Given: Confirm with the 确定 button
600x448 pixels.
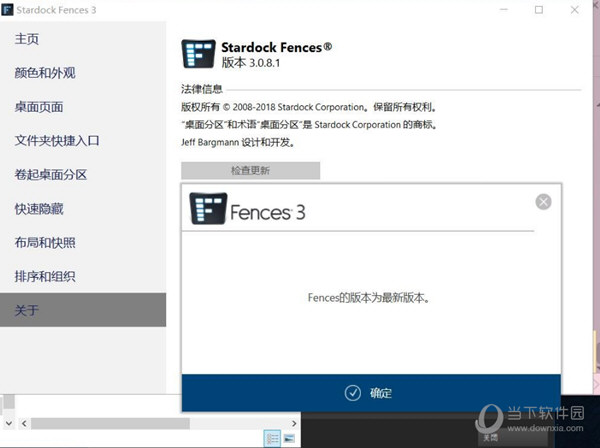Looking at the screenshot, I should (x=371, y=393).
